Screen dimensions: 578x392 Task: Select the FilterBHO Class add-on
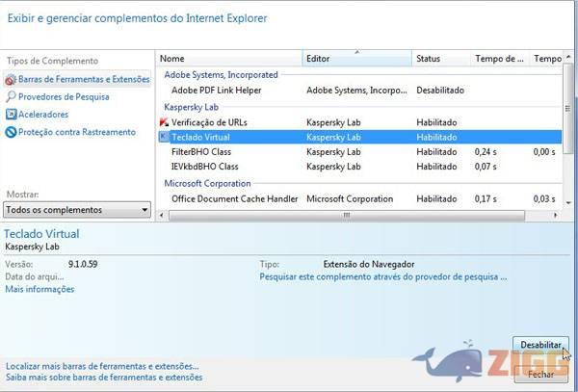click(x=201, y=152)
